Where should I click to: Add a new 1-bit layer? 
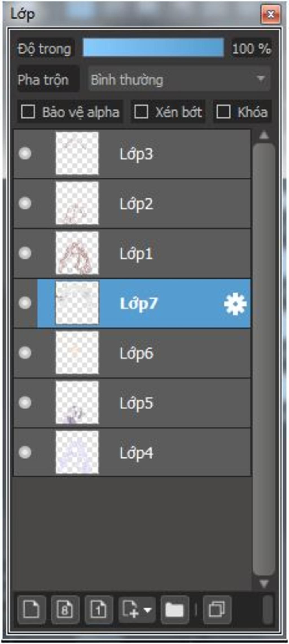click(x=99, y=609)
